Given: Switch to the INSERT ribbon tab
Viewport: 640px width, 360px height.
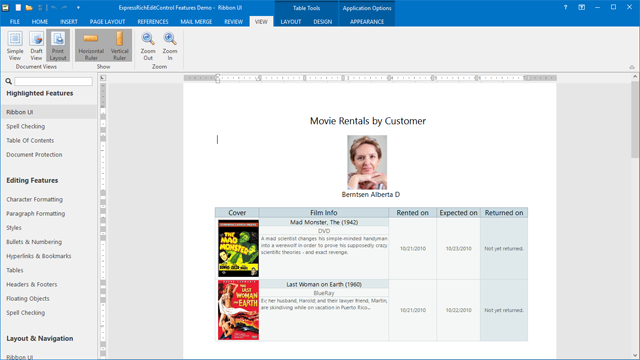Looking at the screenshot, I should [x=69, y=22].
